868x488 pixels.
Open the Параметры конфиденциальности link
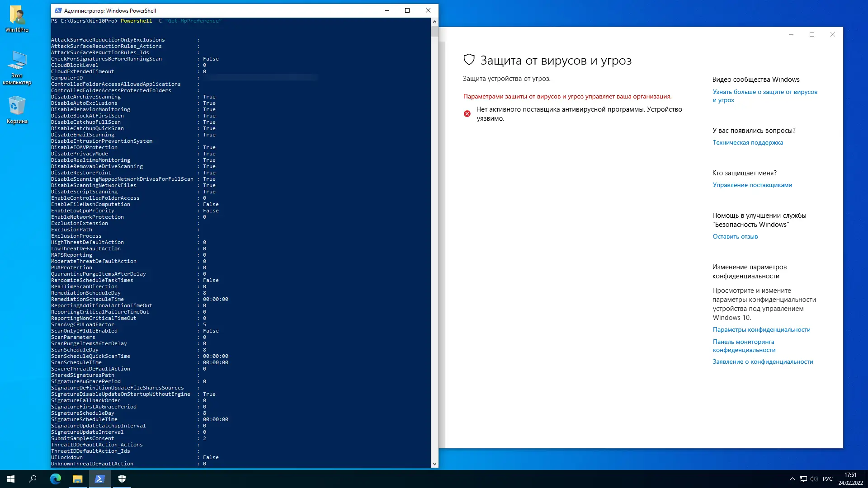coord(761,329)
